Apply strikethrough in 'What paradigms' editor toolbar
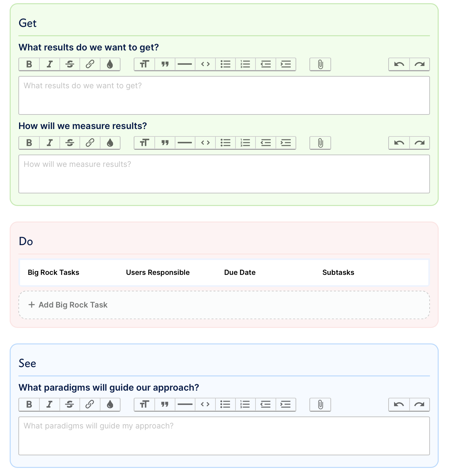Image resolution: width=449 pixels, height=476 pixels. point(69,405)
